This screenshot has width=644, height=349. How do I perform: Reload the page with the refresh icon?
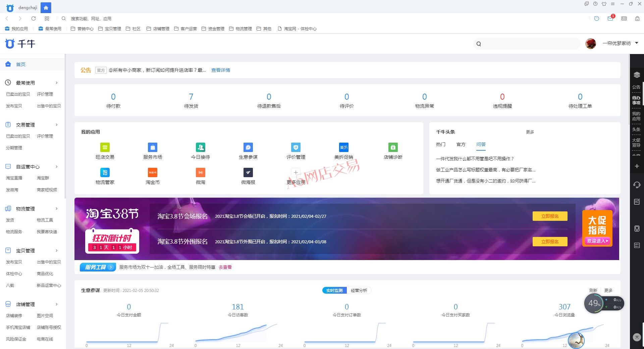point(34,18)
